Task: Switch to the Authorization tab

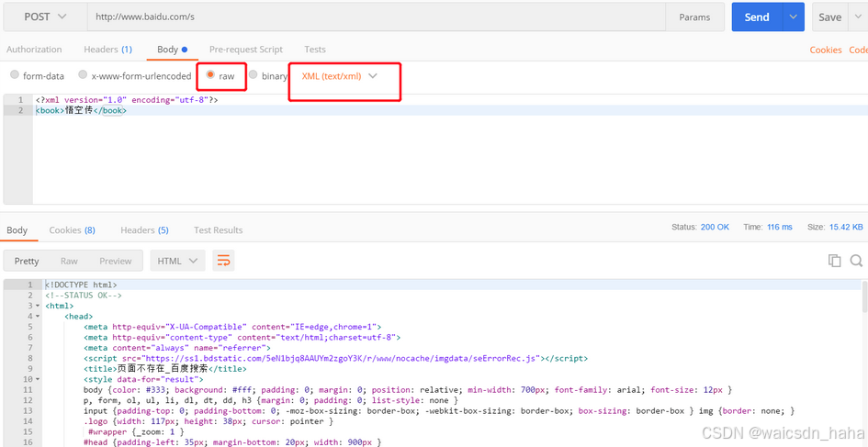Action: click(34, 50)
